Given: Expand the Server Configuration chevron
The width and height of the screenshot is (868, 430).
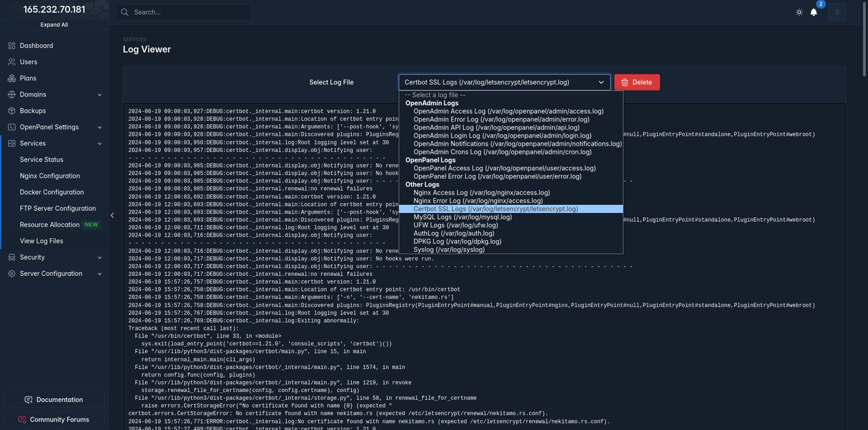Looking at the screenshot, I should click(x=100, y=273).
